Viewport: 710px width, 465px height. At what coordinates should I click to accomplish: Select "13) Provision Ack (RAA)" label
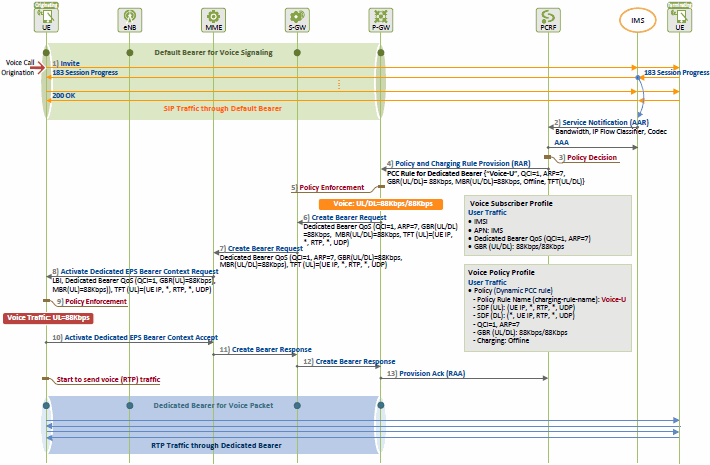(426, 374)
